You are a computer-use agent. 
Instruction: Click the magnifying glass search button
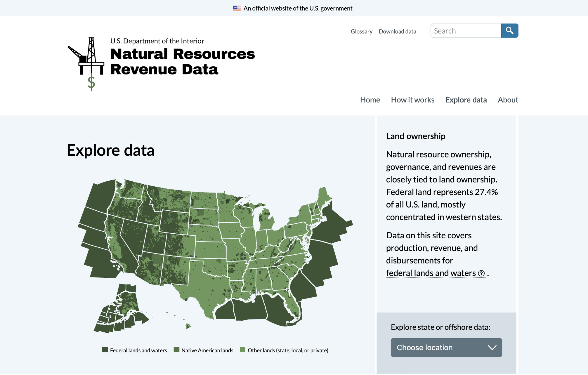(x=509, y=31)
